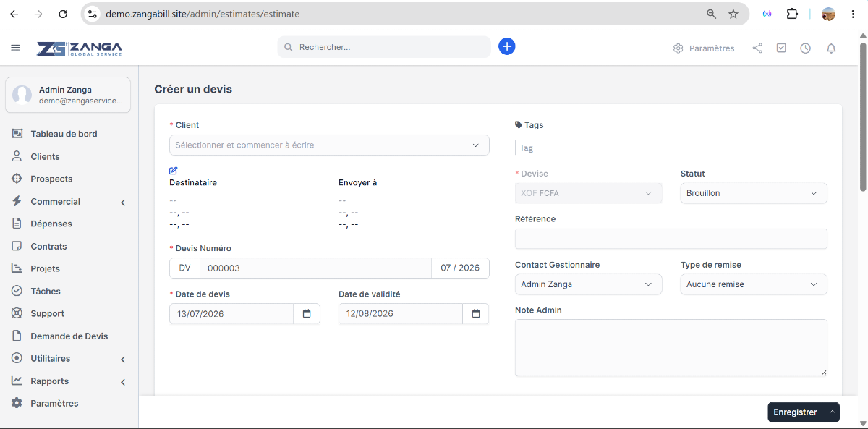Click the Tâches checkmark icon in sidebar
Viewport: 868px width, 429px height.
point(17,291)
